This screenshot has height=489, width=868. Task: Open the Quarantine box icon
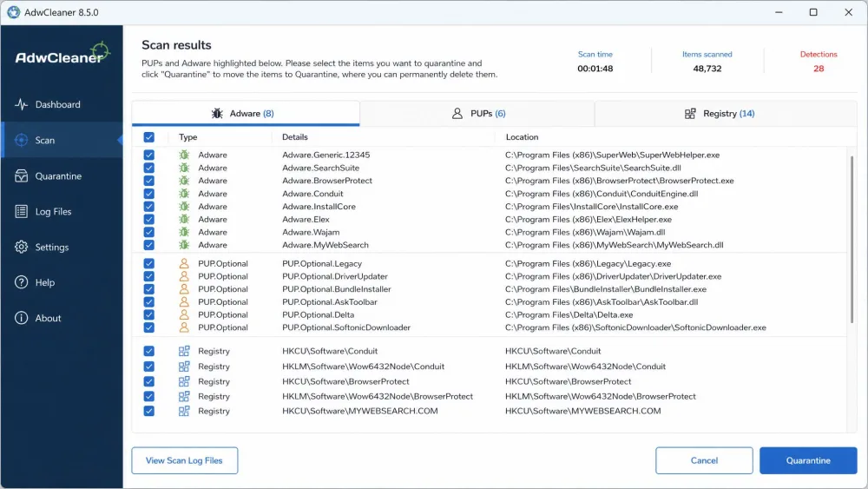point(21,176)
